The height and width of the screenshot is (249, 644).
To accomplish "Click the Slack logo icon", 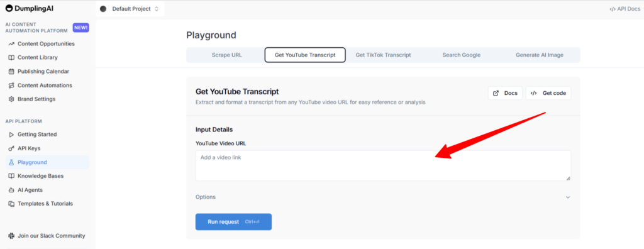I will click(x=11, y=236).
